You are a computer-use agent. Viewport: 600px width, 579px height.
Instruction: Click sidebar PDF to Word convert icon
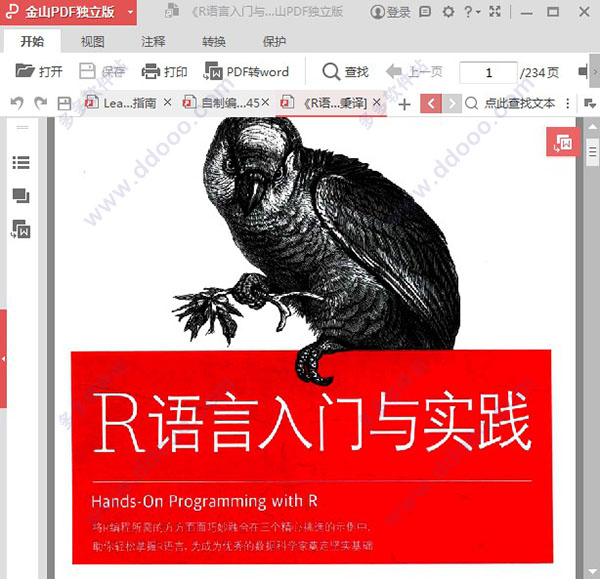21,229
